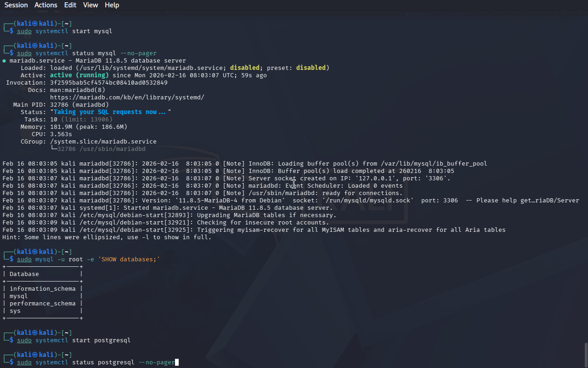Viewport: 588px width, 368px height.
Task: Open the View menu
Action: click(90, 5)
